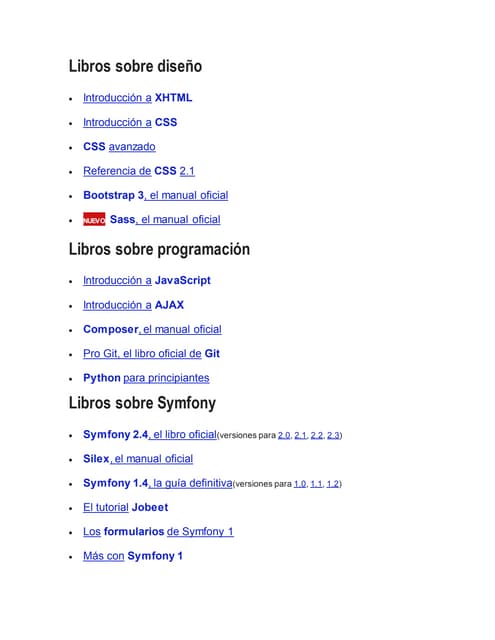Open Sass, el manual oficial link
The width and height of the screenshot is (495, 640).
[165, 220]
